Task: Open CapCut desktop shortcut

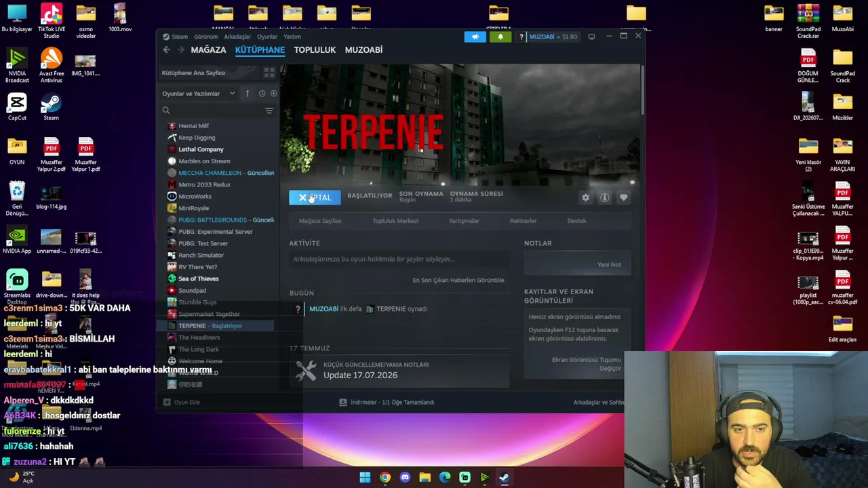Action: pyautogui.click(x=17, y=106)
